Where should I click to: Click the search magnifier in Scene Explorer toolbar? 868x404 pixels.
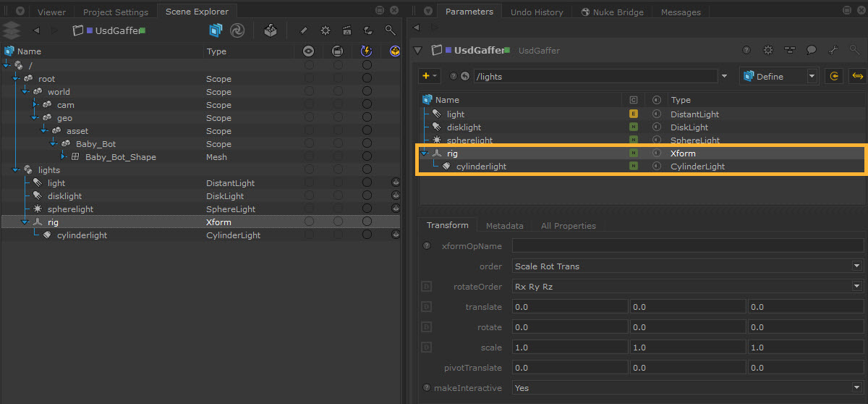tap(390, 30)
